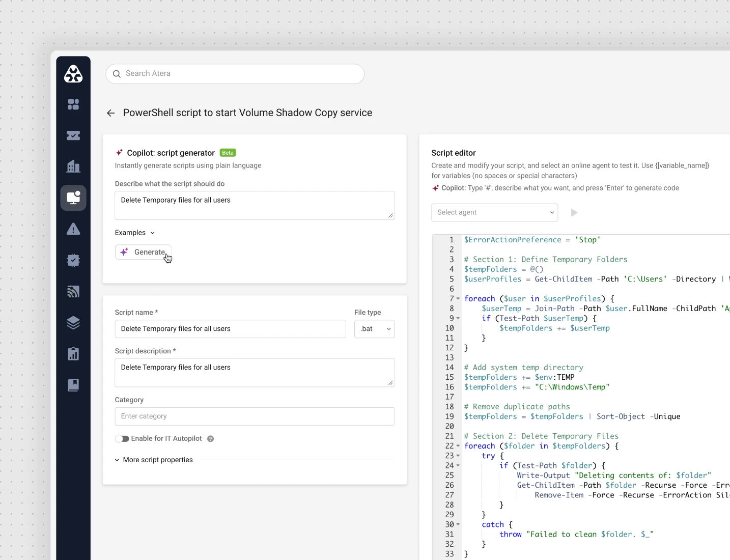
Task: Collapse code fold arrow on line 22
Action: tap(458, 446)
